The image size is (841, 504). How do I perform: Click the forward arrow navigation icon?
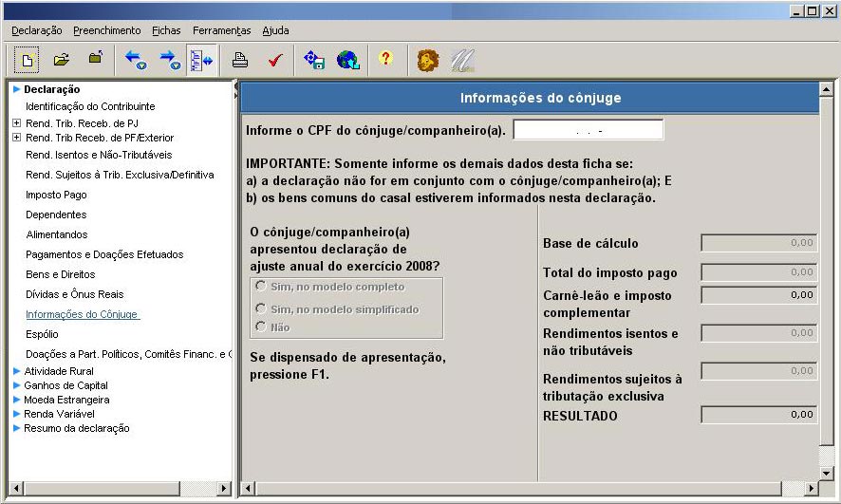point(169,60)
